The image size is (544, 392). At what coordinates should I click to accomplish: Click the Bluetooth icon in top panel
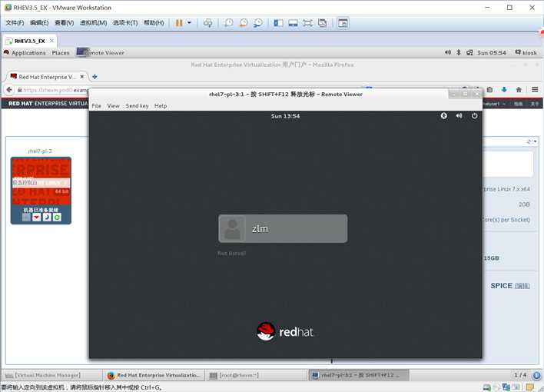458,52
